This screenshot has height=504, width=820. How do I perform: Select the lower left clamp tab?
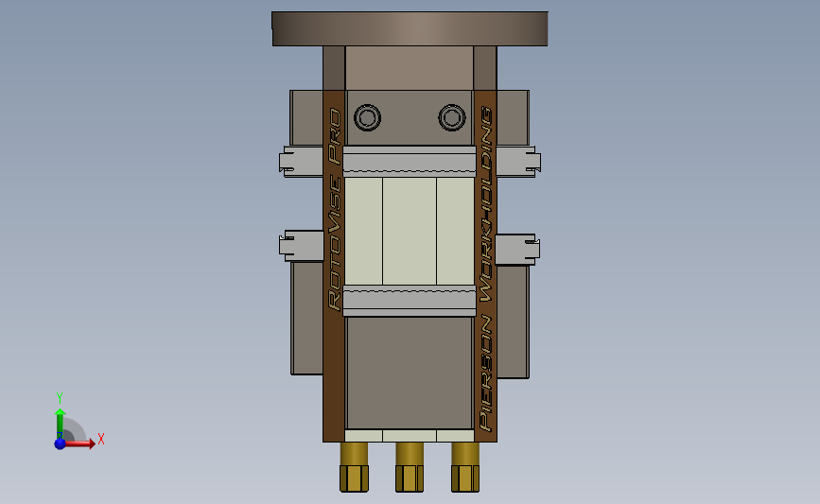301,246
